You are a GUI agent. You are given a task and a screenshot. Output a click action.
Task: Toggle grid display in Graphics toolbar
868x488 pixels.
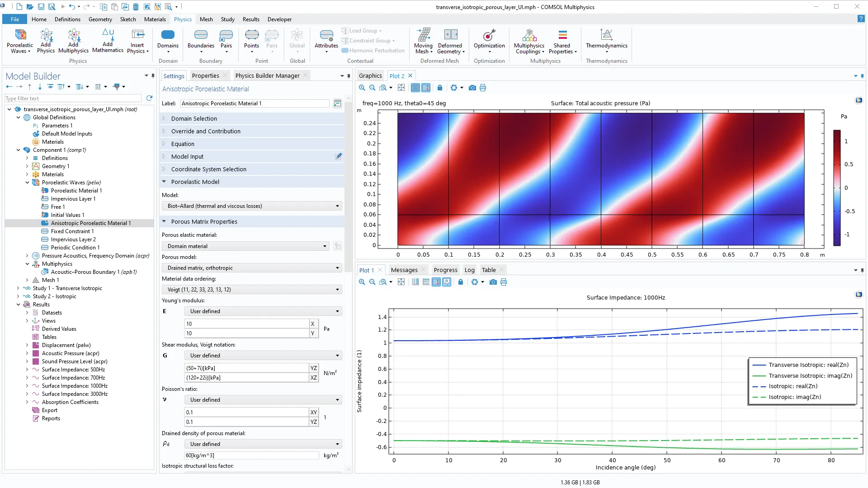[415, 88]
